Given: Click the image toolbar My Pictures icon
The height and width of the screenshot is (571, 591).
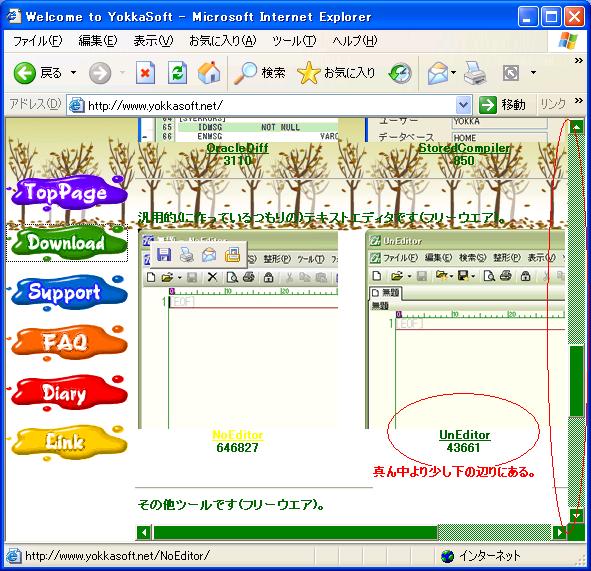Looking at the screenshot, I should [x=233, y=255].
